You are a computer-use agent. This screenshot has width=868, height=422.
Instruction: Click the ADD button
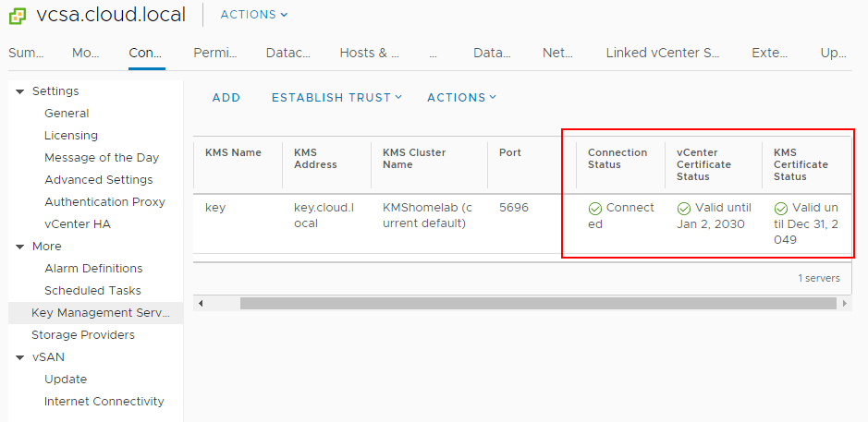tap(226, 97)
